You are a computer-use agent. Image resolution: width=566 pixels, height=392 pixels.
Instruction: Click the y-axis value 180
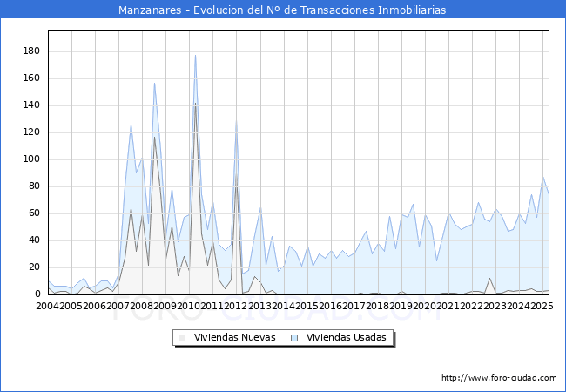[x=31, y=51]
